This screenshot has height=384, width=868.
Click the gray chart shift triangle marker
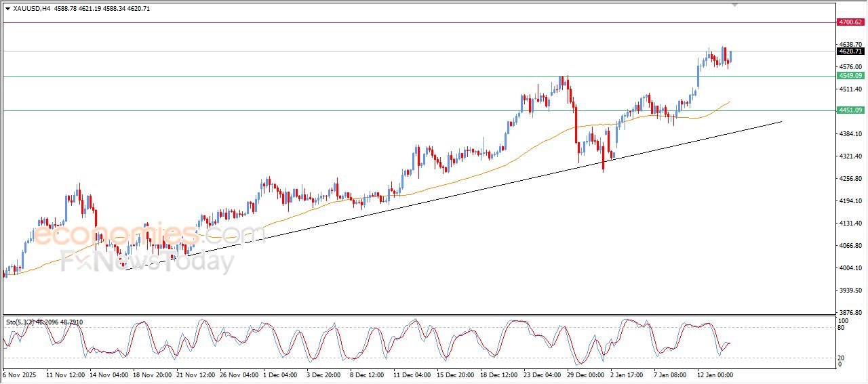pyautogui.click(x=734, y=5)
